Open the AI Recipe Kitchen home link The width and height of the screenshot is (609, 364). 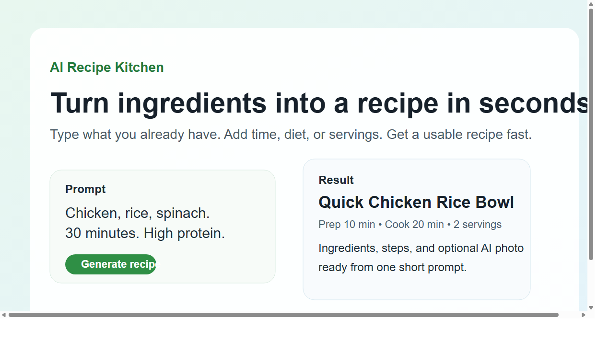(x=106, y=67)
